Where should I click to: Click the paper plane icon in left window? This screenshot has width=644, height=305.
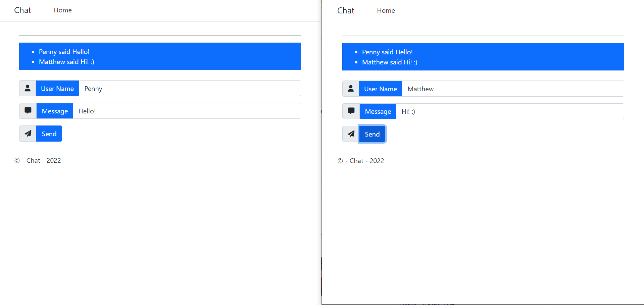click(x=28, y=134)
